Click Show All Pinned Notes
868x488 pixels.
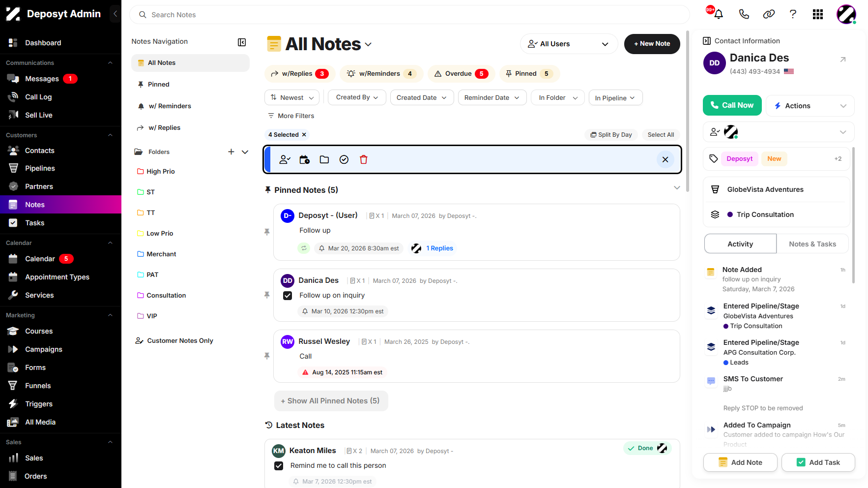331,401
